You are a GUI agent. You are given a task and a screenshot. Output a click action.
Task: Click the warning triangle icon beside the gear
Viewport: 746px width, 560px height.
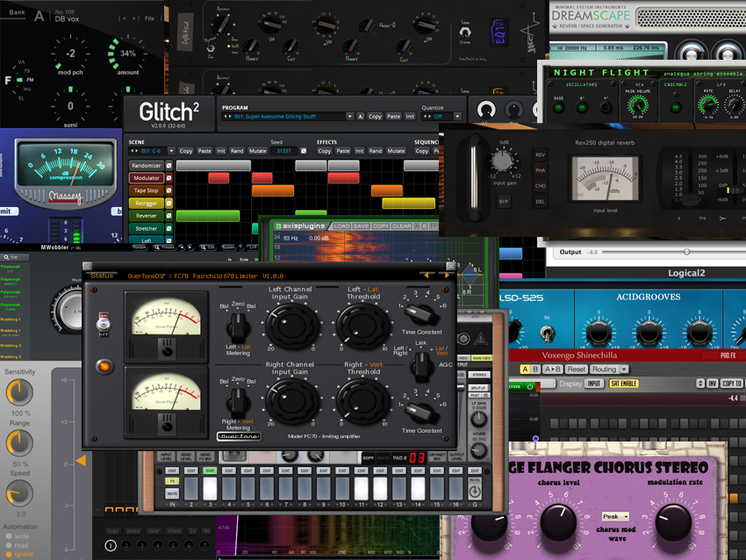[x=481, y=339]
